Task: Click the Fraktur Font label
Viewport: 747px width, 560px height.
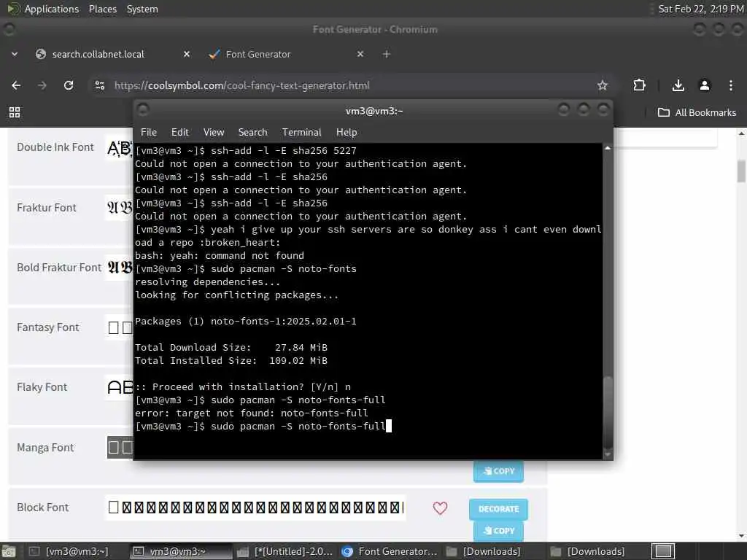Action: tap(46, 208)
